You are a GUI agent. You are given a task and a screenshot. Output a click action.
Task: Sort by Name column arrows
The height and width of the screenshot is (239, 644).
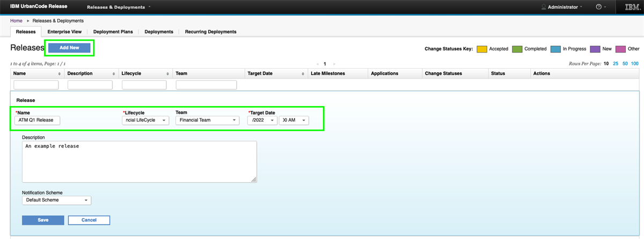pos(59,73)
